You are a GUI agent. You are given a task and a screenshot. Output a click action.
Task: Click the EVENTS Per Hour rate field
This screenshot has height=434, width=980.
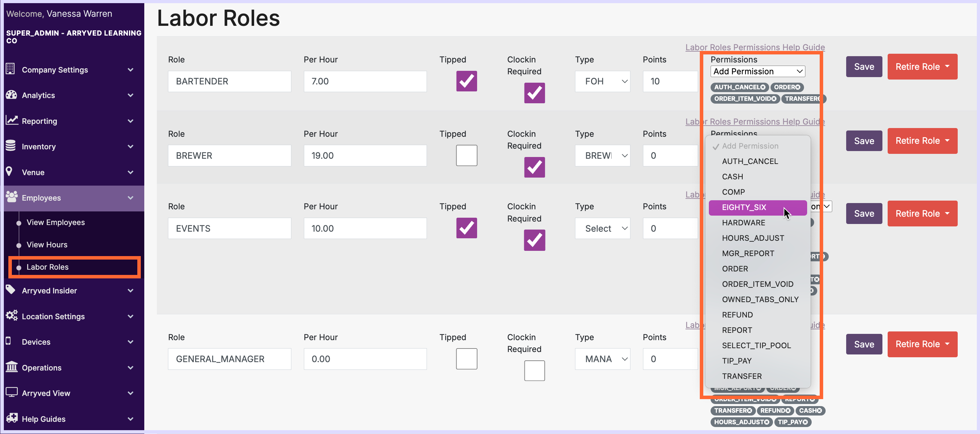click(365, 229)
